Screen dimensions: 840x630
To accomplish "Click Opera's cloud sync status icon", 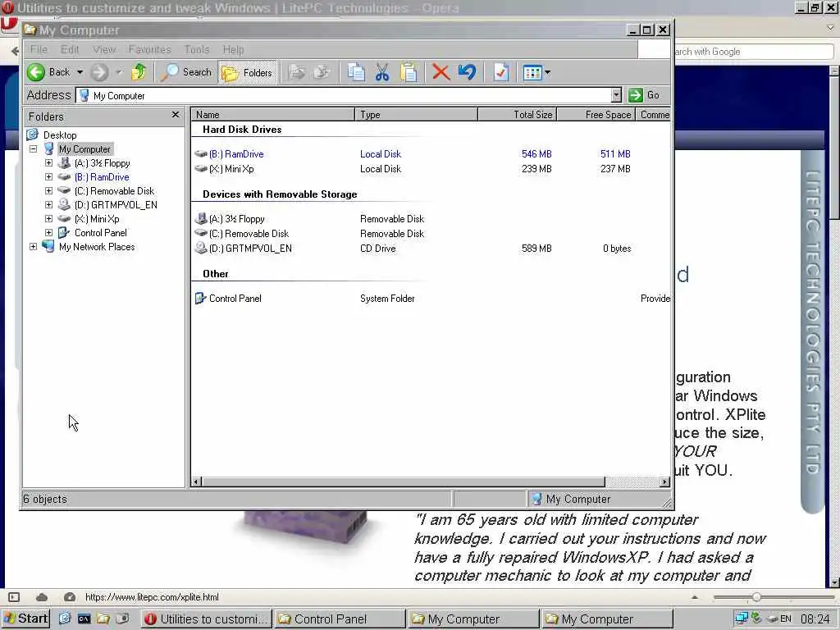I will (x=42, y=597).
